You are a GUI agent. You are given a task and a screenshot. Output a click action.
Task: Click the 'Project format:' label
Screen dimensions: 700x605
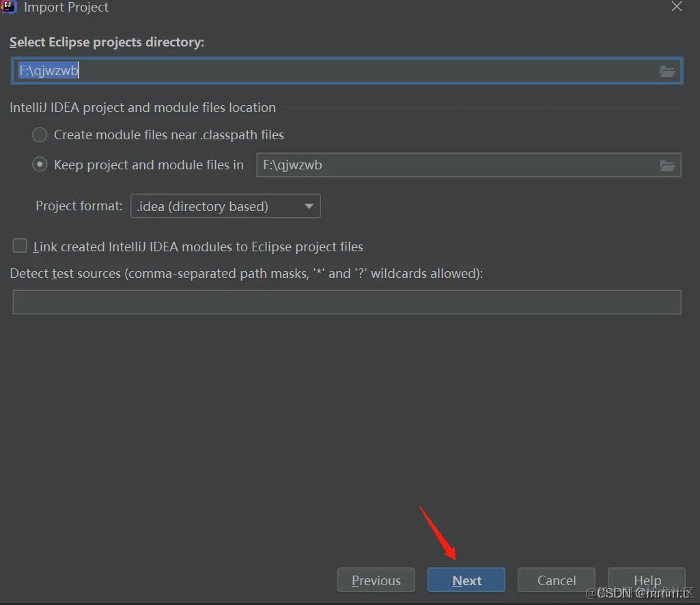(x=79, y=206)
